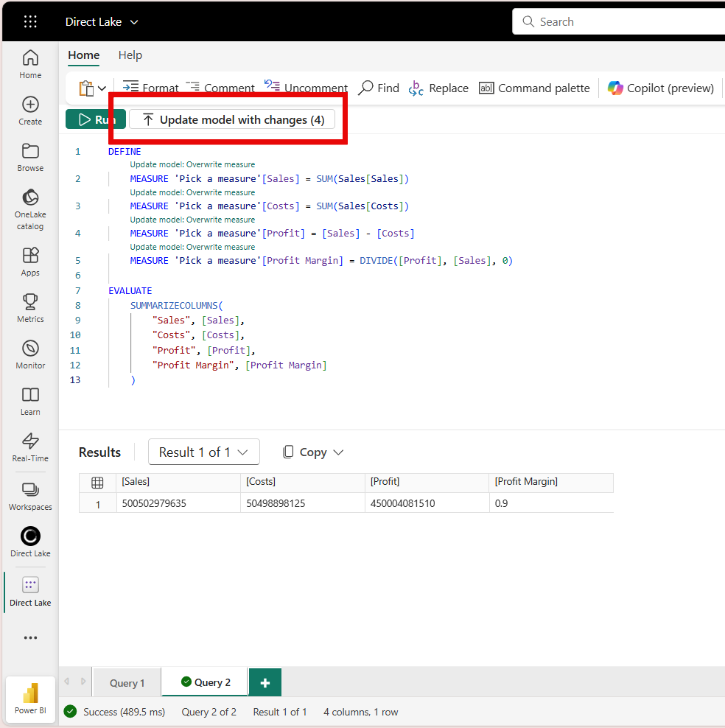Add a new query tab
Screen dimensions: 725x728
click(265, 683)
